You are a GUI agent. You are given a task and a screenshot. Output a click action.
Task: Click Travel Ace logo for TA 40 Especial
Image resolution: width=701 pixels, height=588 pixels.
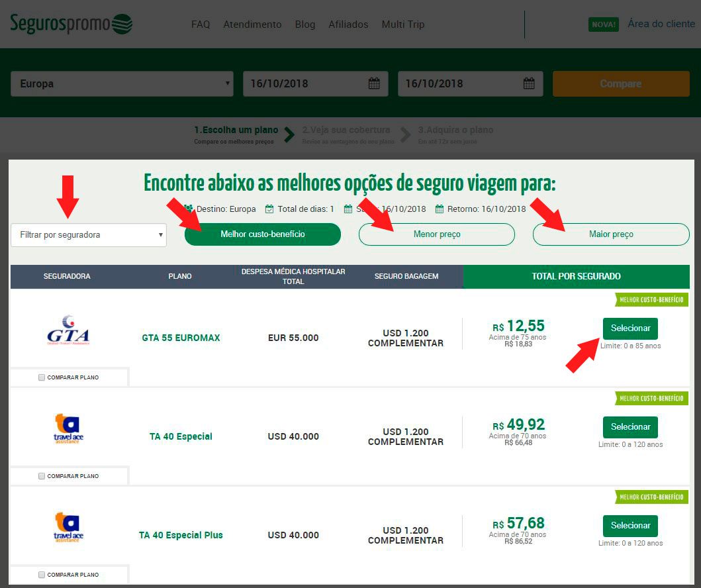pyautogui.click(x=68, y=428)
